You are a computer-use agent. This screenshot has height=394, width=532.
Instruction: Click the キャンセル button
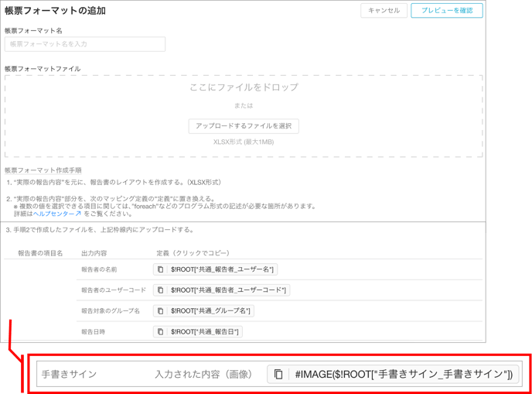[384, 11]
